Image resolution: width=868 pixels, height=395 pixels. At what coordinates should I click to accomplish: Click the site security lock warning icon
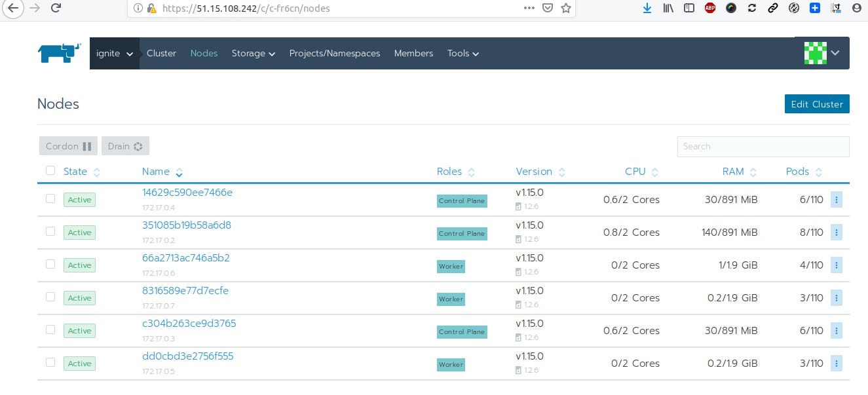point(152,9)
